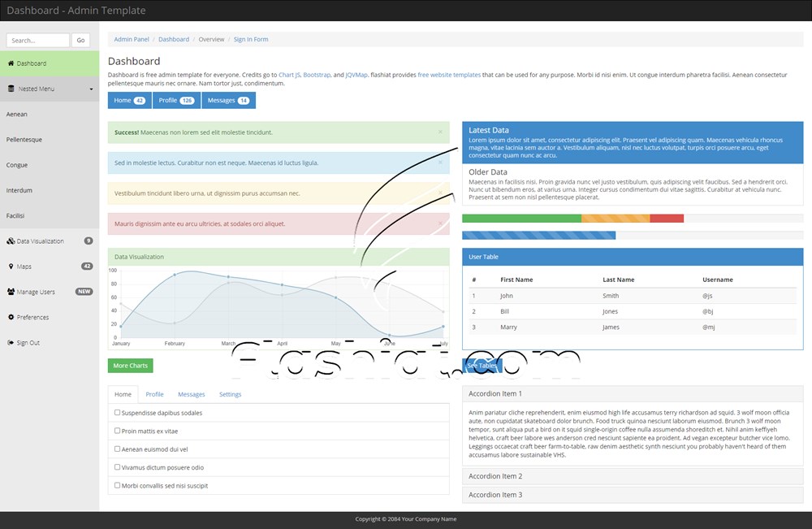Click the Marry first name cell
The height and width of the screenshot is (529, 812).
[508, 327]
